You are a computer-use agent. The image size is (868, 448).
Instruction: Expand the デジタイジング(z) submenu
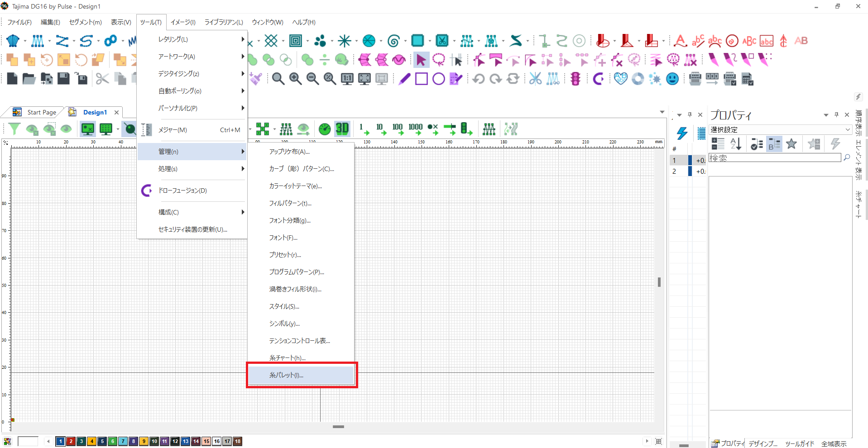tap(192, 74)
